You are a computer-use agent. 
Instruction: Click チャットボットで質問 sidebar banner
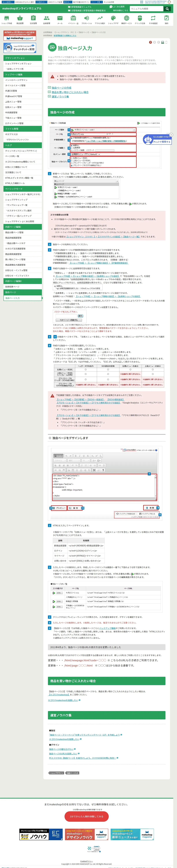pyautogui.click(x=20, y=48)
